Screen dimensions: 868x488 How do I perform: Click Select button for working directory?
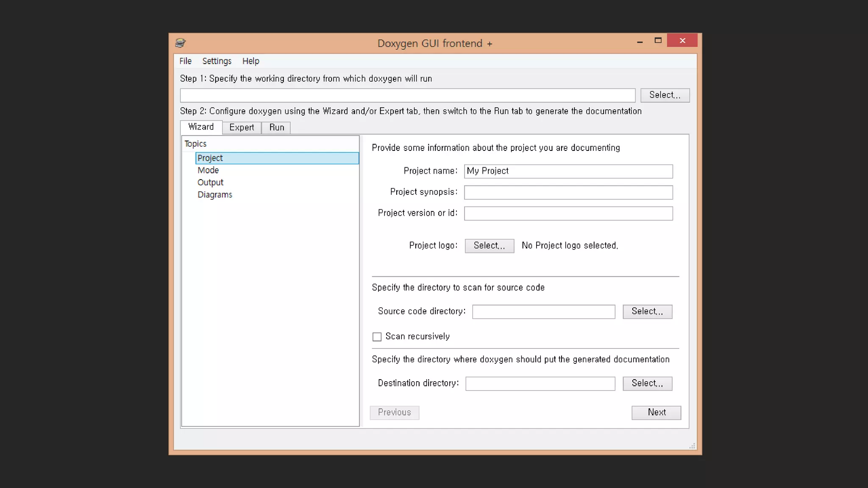(x=665, y=95)
